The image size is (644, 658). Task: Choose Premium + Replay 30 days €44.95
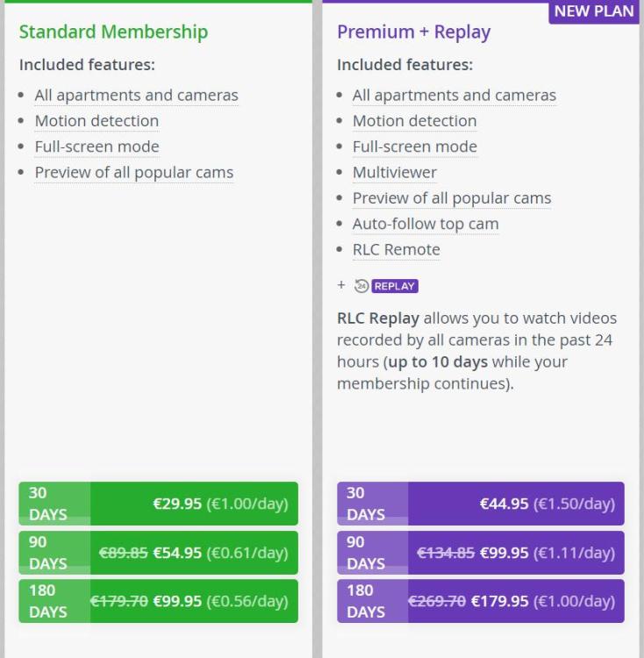(480, 504)
